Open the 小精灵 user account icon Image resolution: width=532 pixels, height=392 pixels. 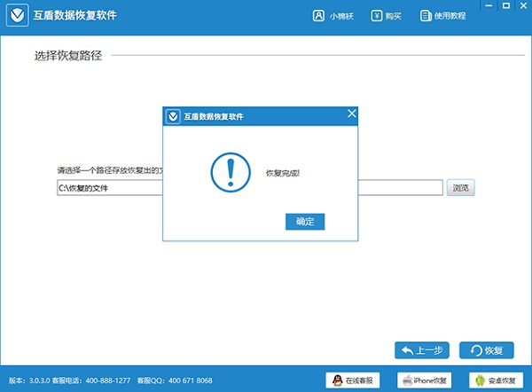(x=318, y=16)
